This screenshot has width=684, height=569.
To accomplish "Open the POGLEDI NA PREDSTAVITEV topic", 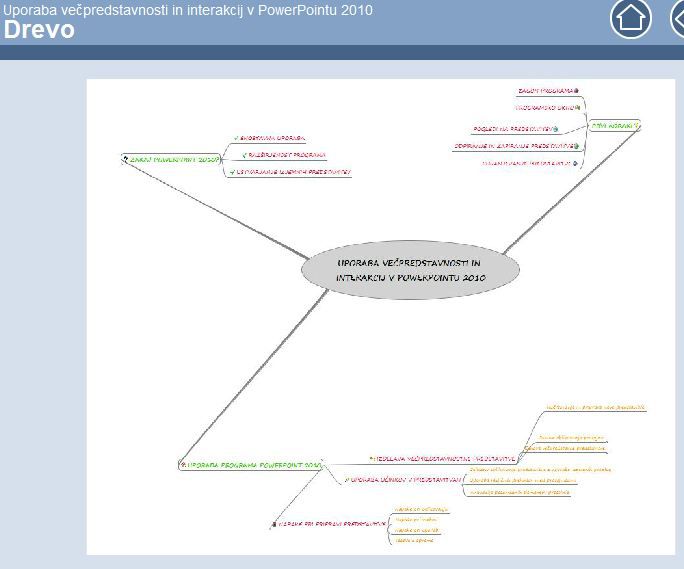I will click(513, 129).
